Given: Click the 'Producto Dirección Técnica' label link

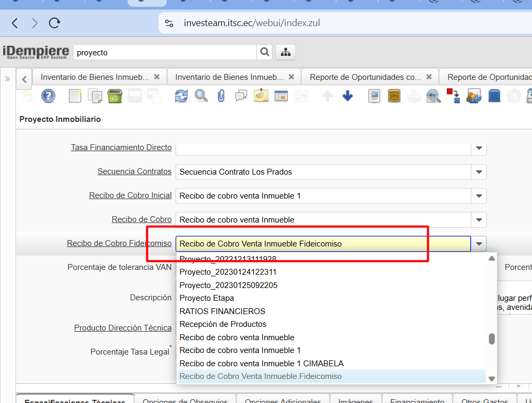Looking at the screenshot, I should click(122, 328).
